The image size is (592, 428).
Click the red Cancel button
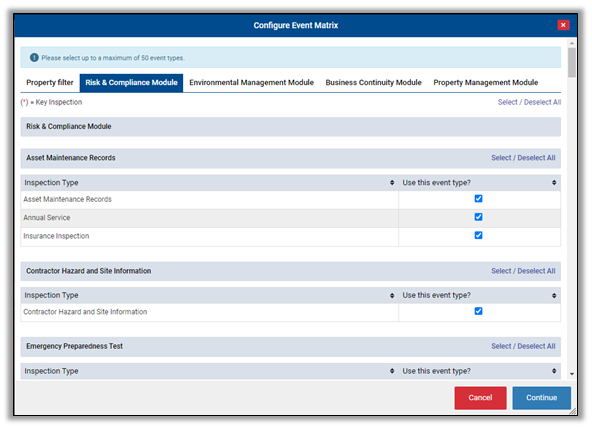click(480, 398)
